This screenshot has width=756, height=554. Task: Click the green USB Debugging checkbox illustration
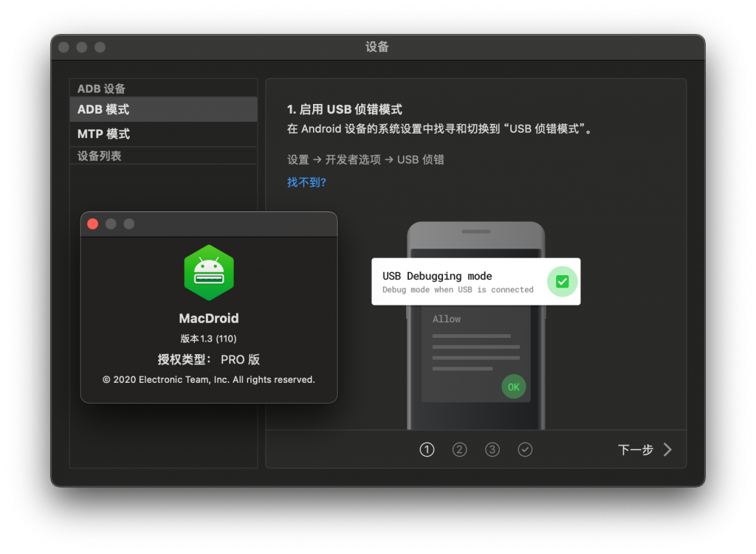562,281
